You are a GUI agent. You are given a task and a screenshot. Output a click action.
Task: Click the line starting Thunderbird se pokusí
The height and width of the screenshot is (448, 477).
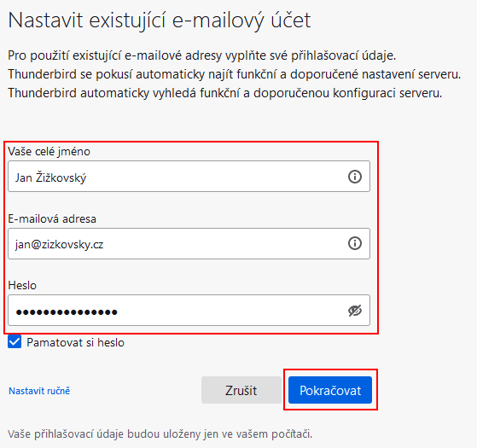pos(235,74)
